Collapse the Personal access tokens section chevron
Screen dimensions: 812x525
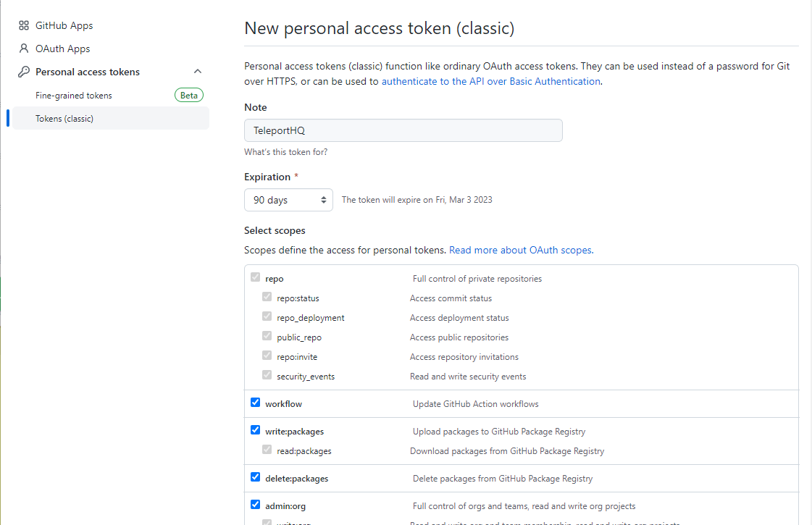[197, 72]
